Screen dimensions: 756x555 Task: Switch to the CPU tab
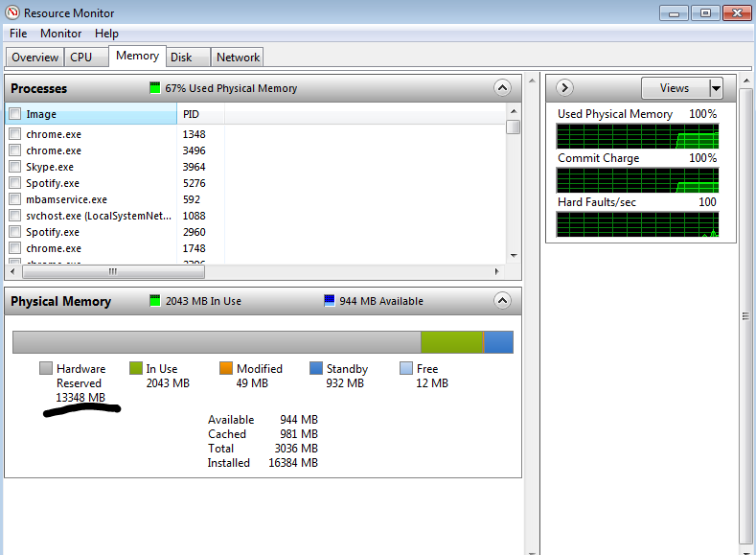coord(81,58)
